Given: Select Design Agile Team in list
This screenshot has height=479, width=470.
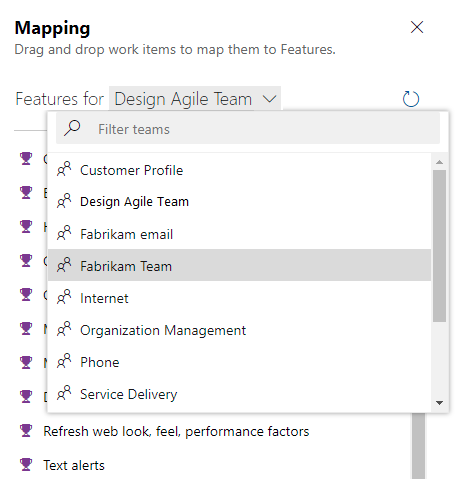Looking at the screenshot, I should (x=239, y=201).
